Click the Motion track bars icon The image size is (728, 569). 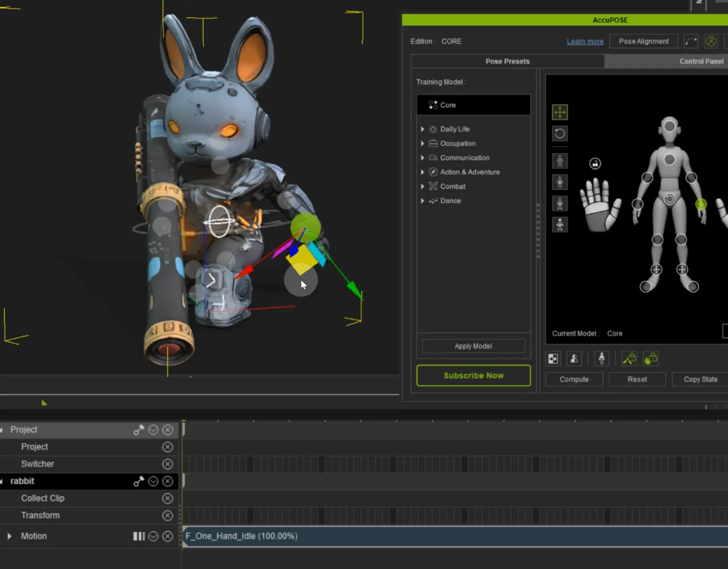tap(138, 536)
